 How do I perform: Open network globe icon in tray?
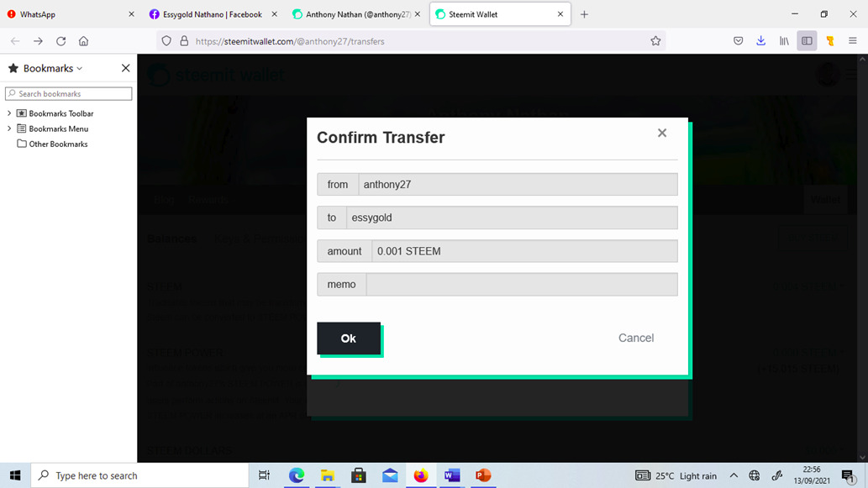[x=754, y=475]
